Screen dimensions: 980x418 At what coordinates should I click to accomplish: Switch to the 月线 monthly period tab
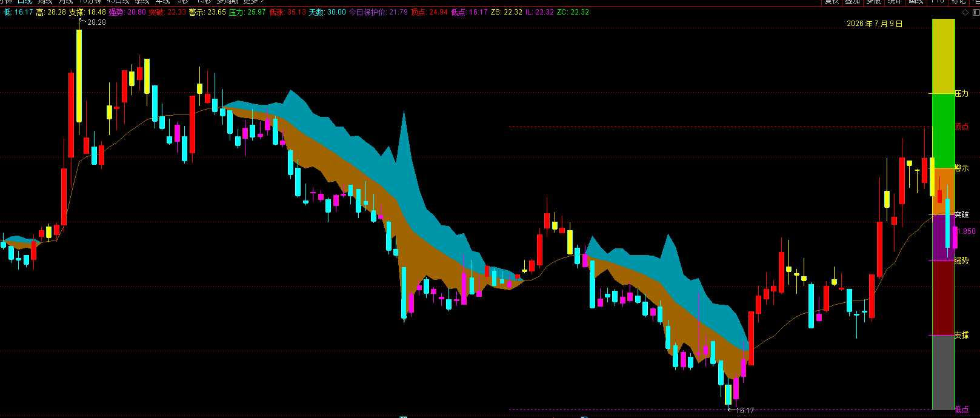(x=65, y=2)
